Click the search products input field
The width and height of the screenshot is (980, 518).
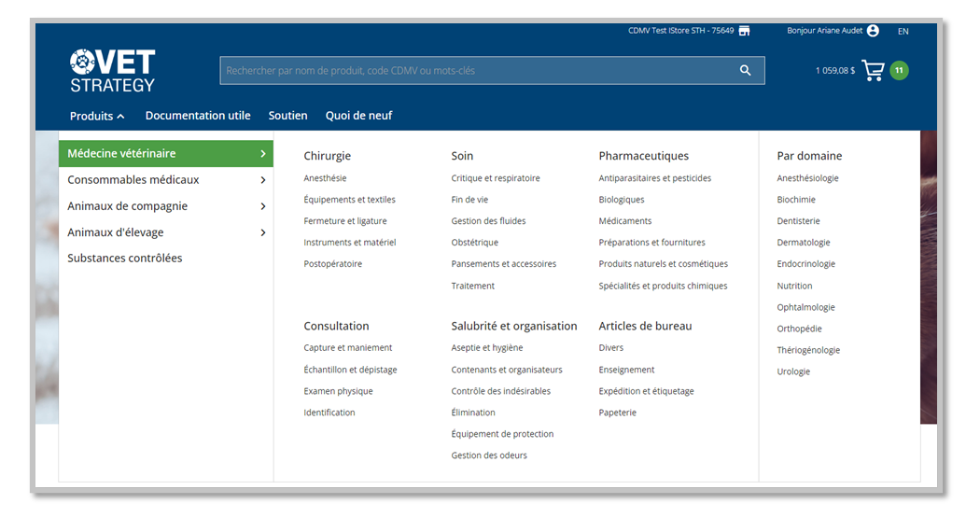(476, 71)
